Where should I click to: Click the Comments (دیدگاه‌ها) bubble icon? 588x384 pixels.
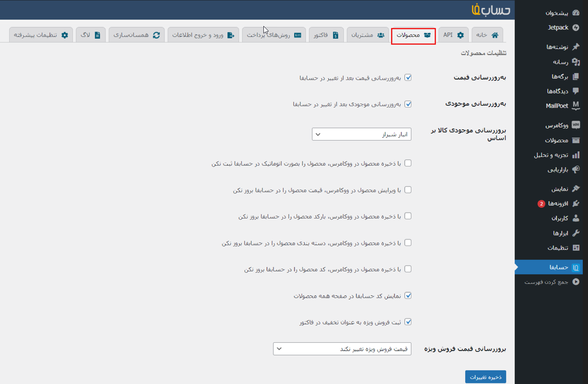(x=576, y=91)
